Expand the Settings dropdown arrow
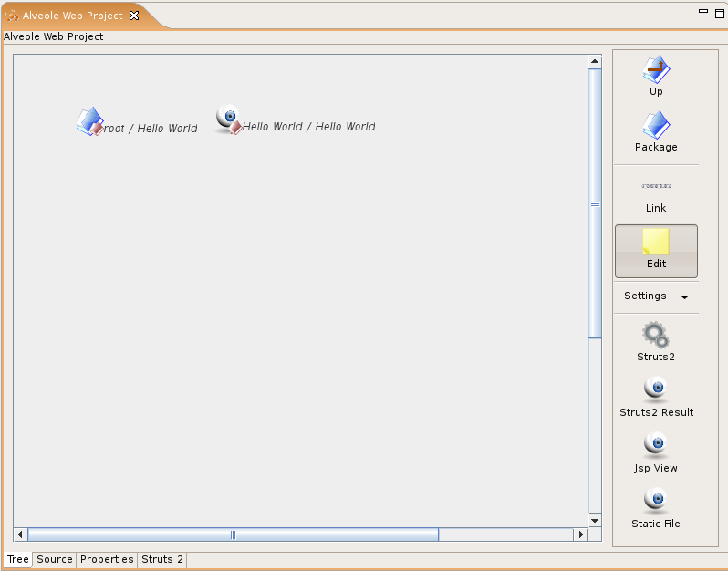 pyautogui.click(x=684, y=296)
